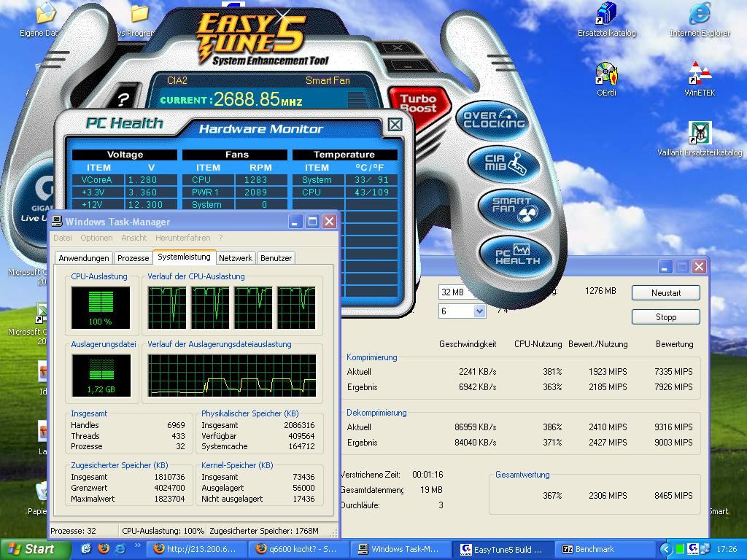Open the Ersatzteilkatalog desktop shortcut
The width and height of the screenshot is (747, 560).
[x=606, y=19]
